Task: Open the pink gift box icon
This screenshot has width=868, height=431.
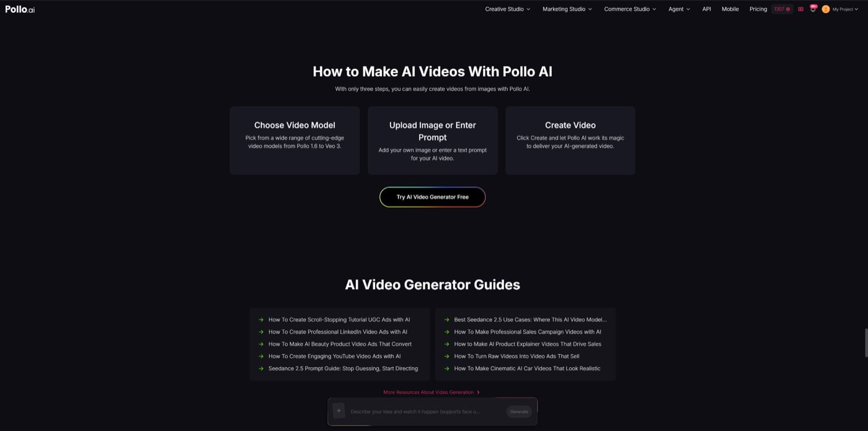Action: pyautogui.click(x=800, y=9)
